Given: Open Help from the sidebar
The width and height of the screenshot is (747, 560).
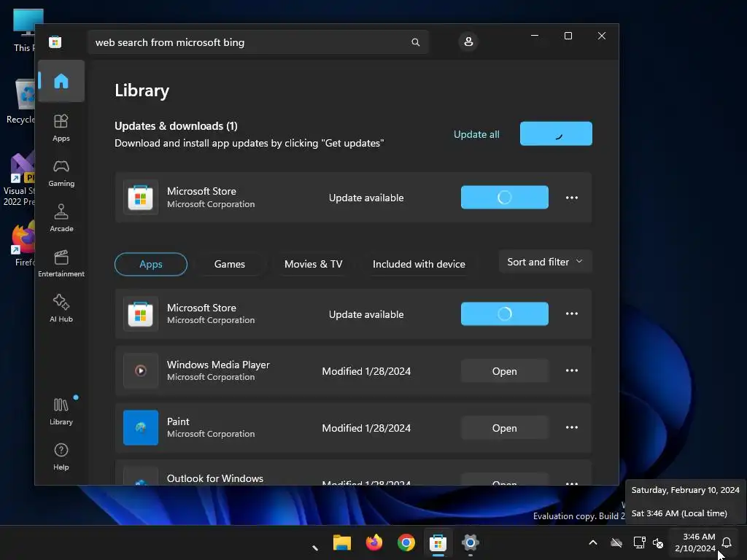Looking at the screenshot, I should pyautogui.click(x=61, y=456).
